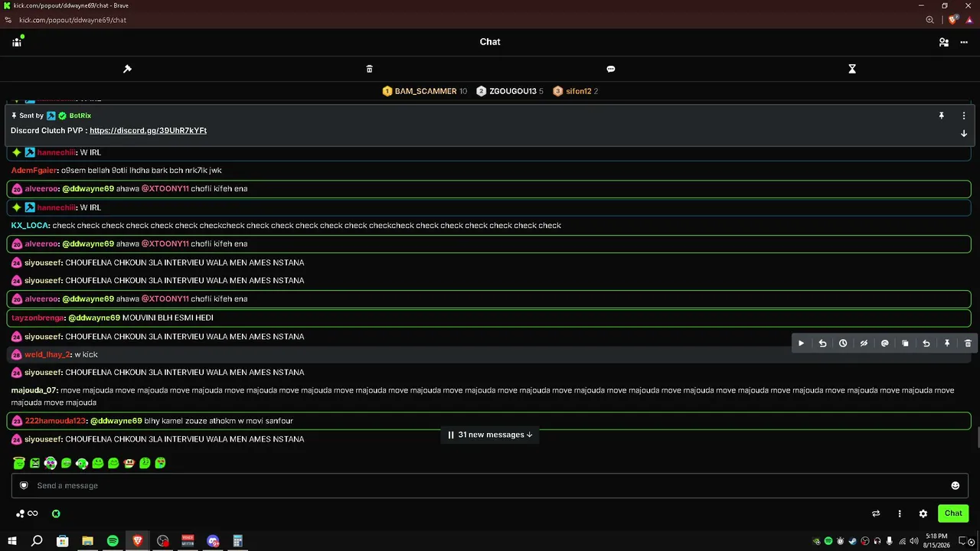Pin message from the hover toolbar
The image size is (980, 551).
pos(946,344)
